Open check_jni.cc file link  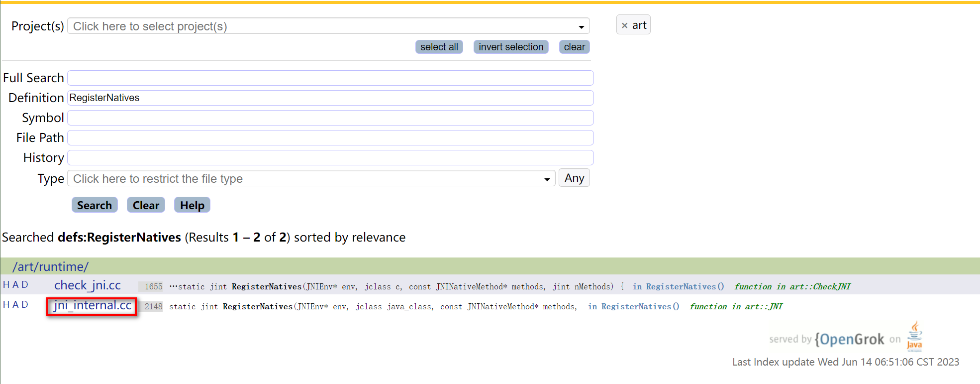[x=88, y=285]
